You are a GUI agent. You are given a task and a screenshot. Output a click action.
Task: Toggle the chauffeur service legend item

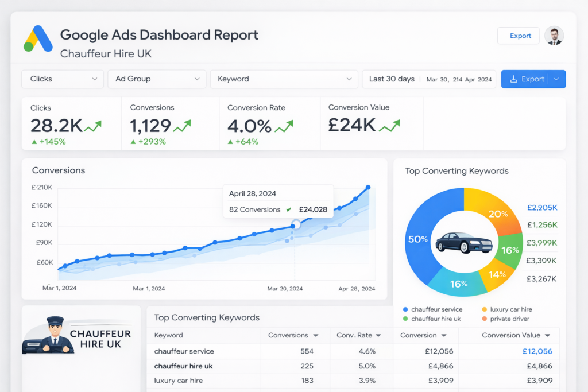tap(432, 309)
